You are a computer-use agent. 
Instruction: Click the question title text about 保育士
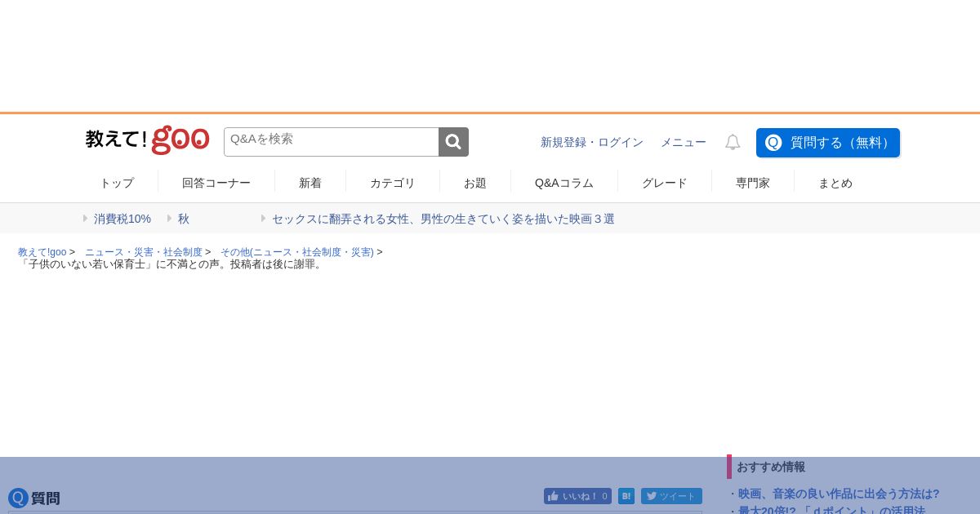[x=171, y=264]
